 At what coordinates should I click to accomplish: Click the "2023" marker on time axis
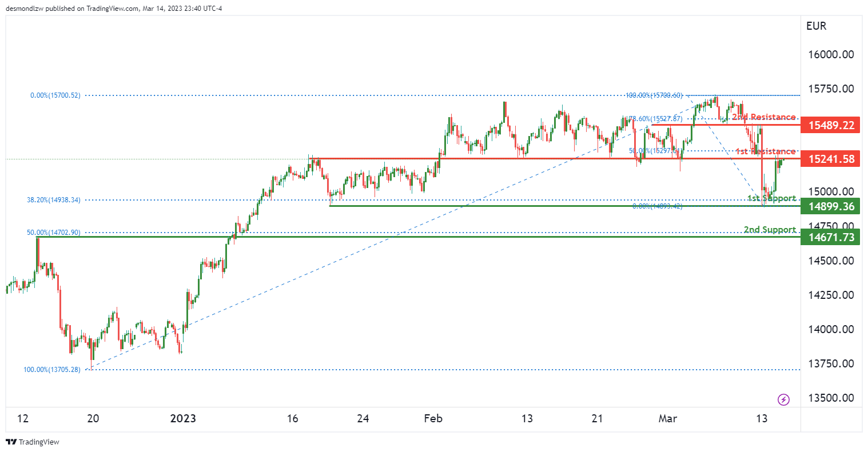point(183,418)
